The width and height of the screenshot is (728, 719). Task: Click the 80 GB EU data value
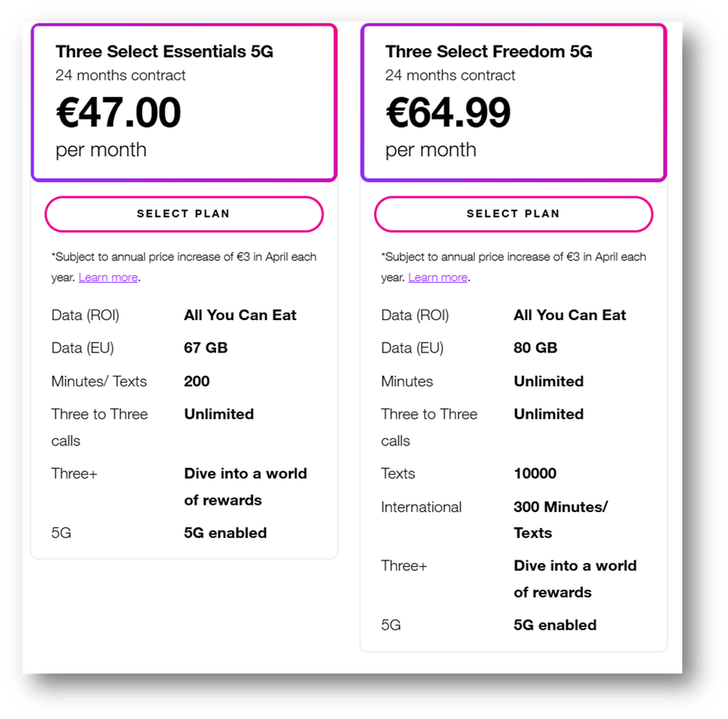[536, 348]
